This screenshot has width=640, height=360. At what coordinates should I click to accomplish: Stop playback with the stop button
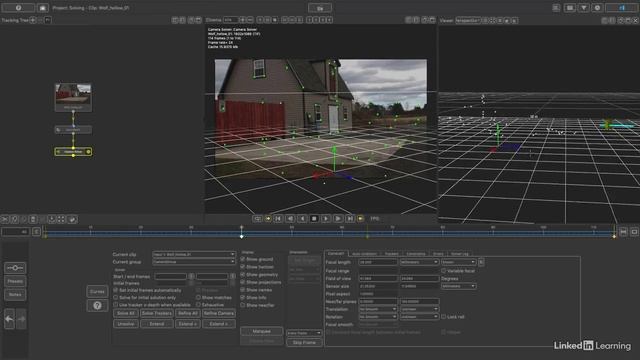(x=314, y=219)
